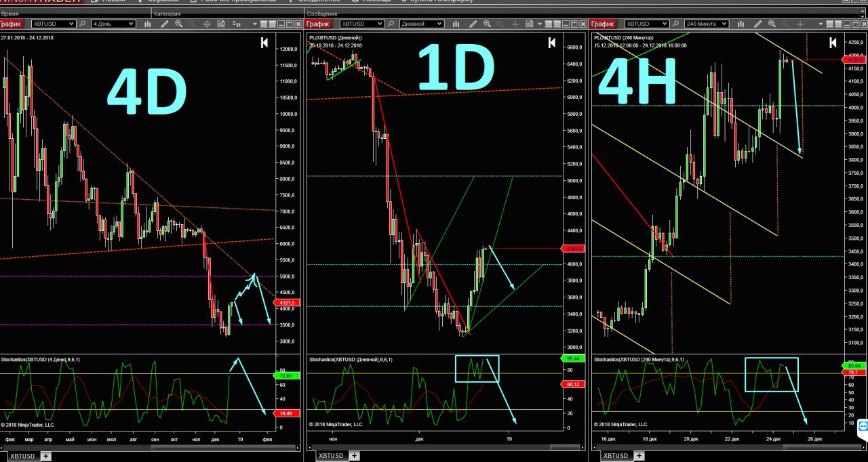Open instrument search in the 240 Минута chart
The width and height of the screenshot is (868, 462).
pos(676,24)
